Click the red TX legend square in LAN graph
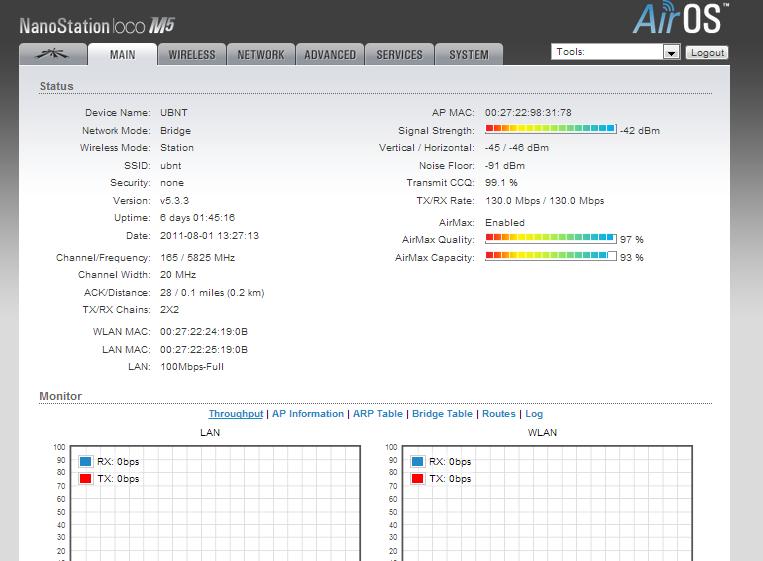Viewport: 763px width, 561px height. pos(85,479)
